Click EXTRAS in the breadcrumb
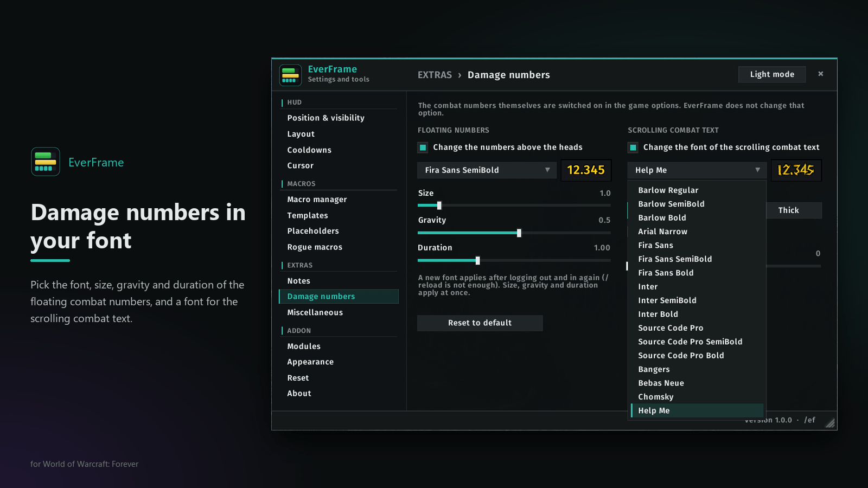This screenshot has height=488, width=868. [435, 75]
